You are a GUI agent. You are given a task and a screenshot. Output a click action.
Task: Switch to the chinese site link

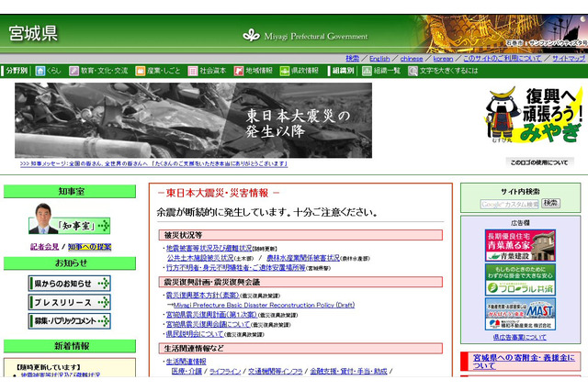click(x=412, y=59)
